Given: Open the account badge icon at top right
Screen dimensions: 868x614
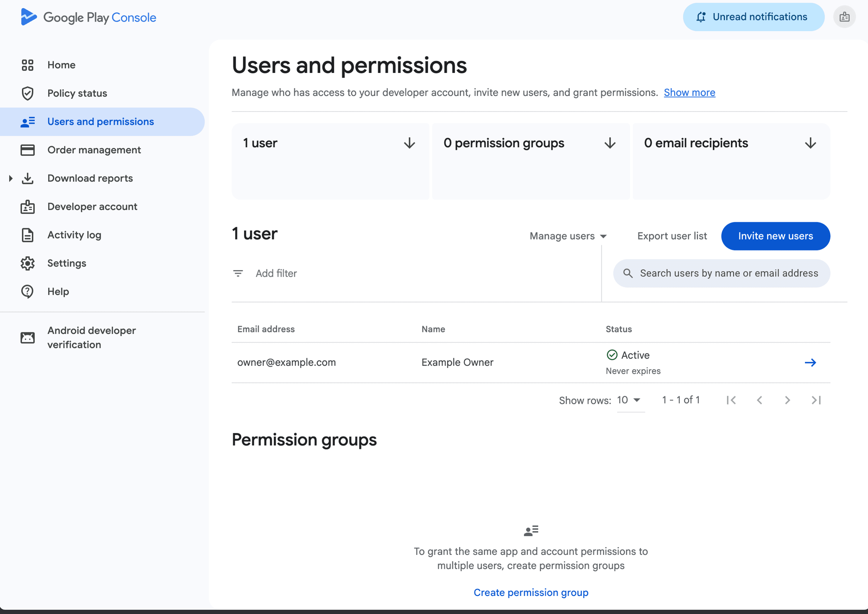Looking at the screenshot, I should point(844,17).
